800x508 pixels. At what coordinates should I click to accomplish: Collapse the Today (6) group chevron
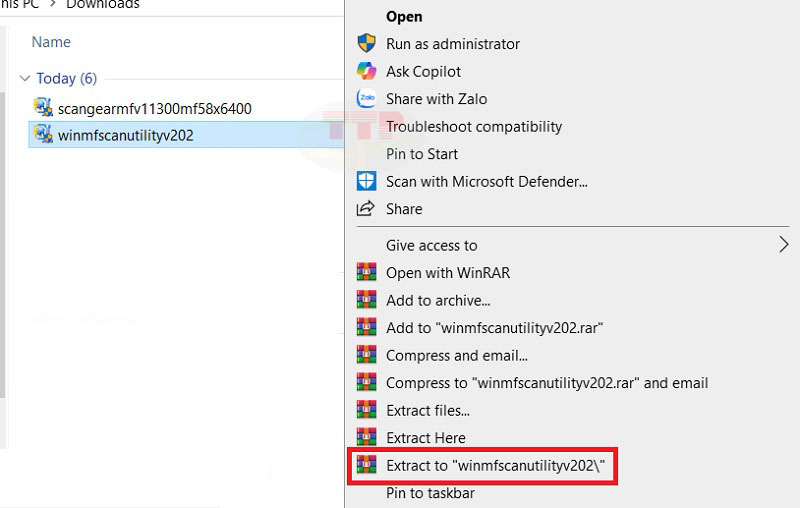24,79
